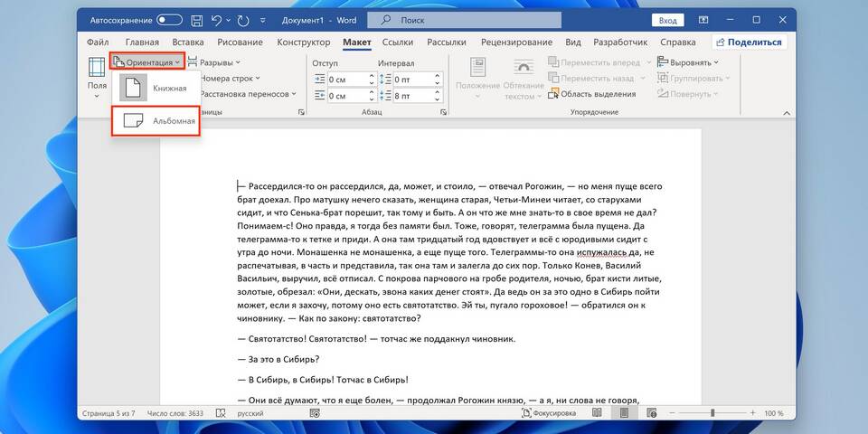Undo the last action

215,21
